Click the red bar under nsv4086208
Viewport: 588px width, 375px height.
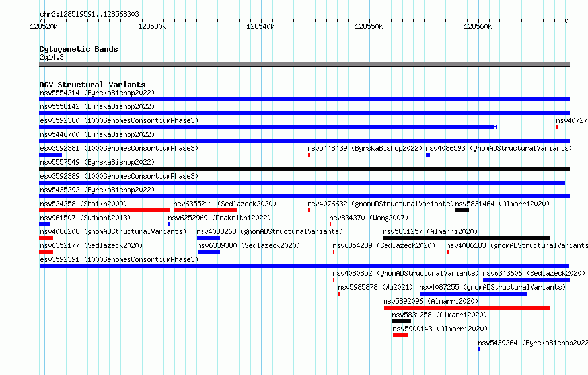click(46, 238)
